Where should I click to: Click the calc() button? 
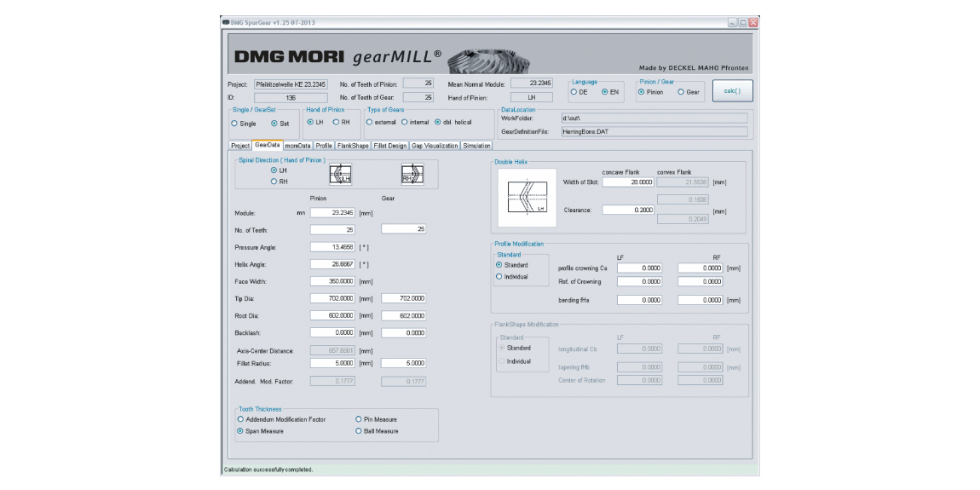point(733,90)
